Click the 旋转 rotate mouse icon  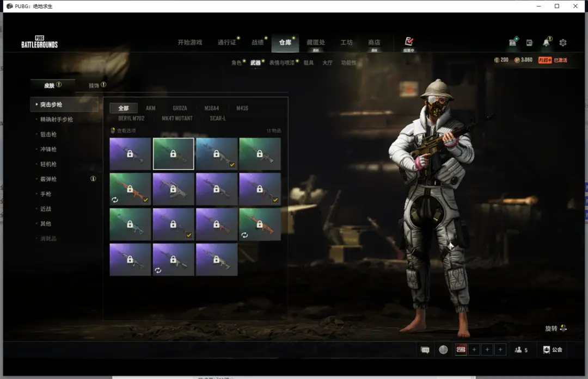563,328
